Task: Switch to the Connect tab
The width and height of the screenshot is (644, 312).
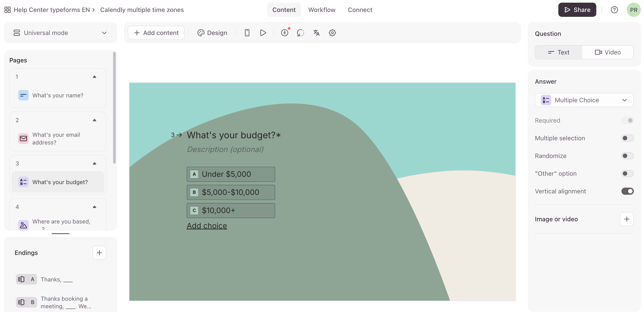Action: [x=360, y=10]
